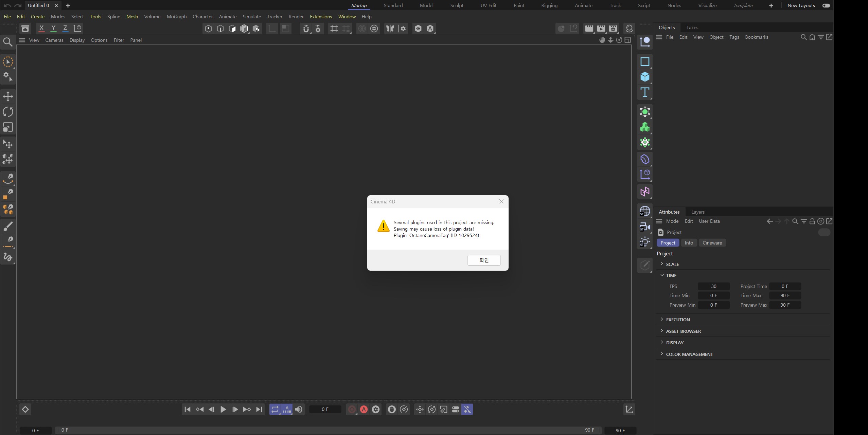Add a Cube primitive object
Image resolution: width=868 pixels, height=435 pixels.
tap(645, 77)
